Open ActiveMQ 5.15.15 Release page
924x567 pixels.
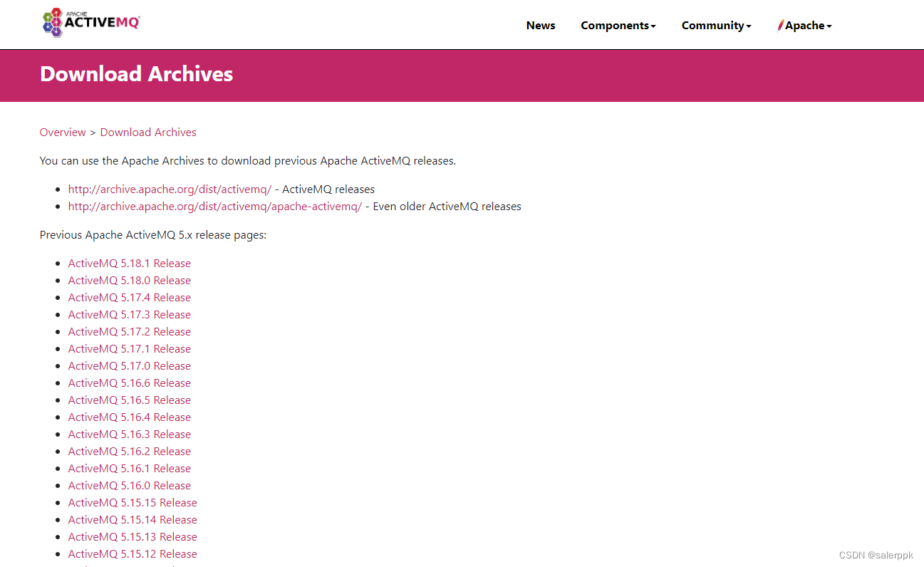[x=133, y=502]
